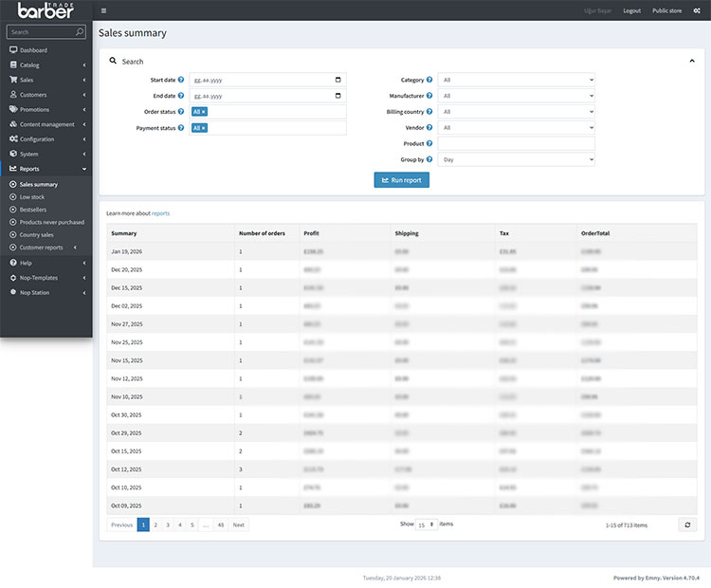Expand the Catalog menu arrow

pos(84,64)
